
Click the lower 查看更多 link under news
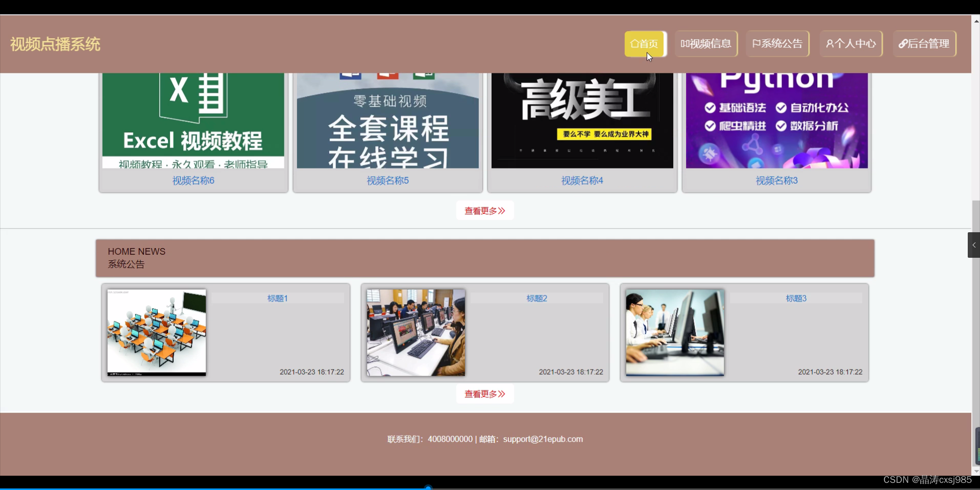(484, 394)
